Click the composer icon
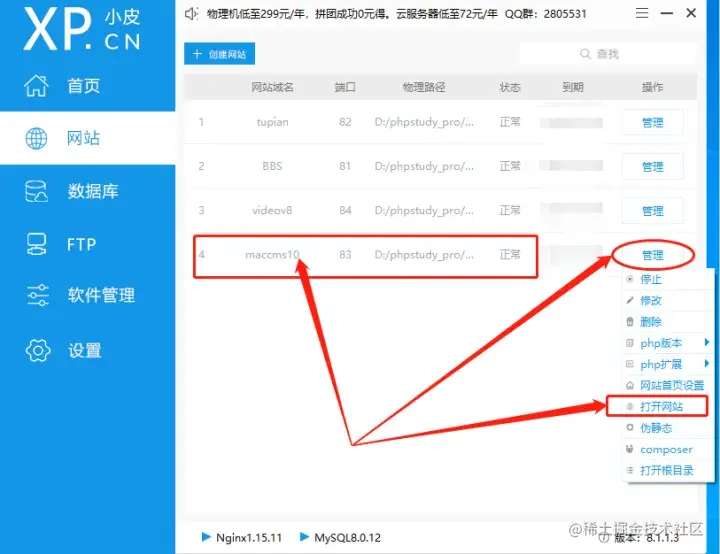 point(630,449)
